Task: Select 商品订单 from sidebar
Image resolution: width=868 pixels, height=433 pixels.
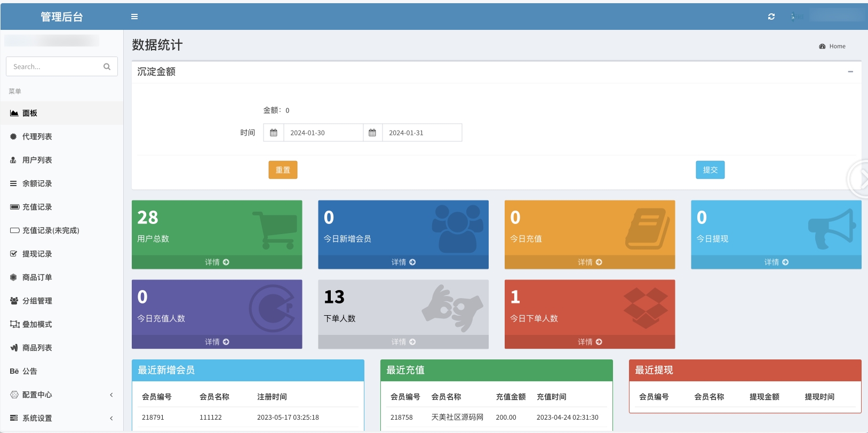Action: (x=37, y=277)
